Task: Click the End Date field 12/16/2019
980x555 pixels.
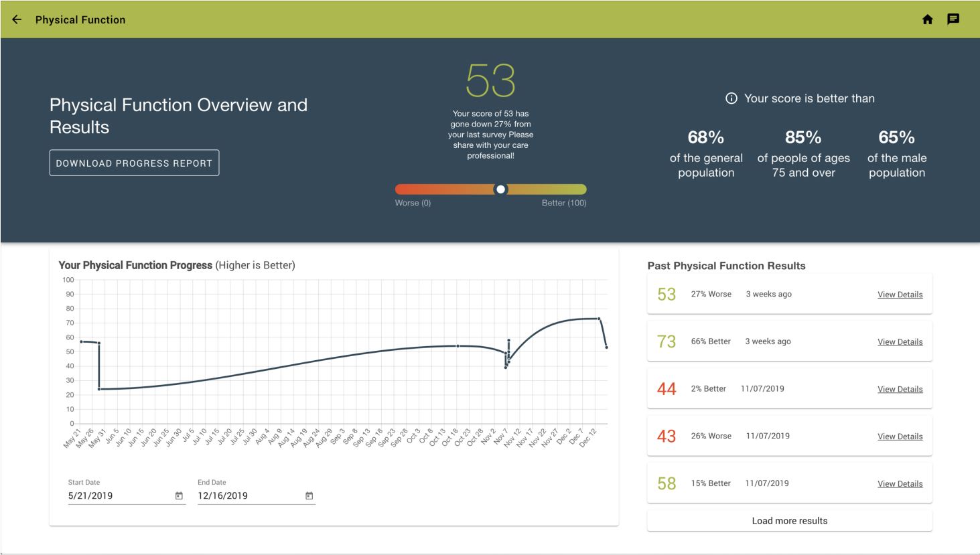Action: pyautogui.click(x=249, y=496)
